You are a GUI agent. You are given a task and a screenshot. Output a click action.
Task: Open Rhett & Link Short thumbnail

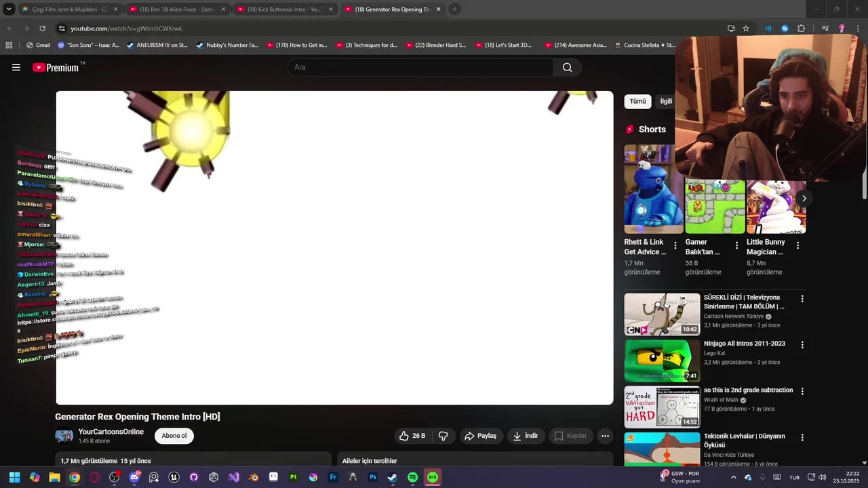tap(654, 189)
